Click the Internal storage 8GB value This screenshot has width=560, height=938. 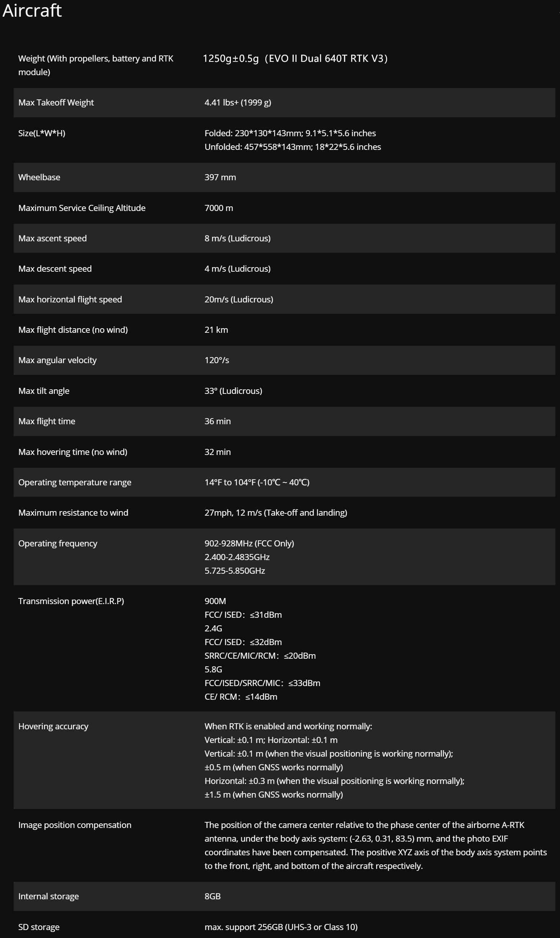[213, 896]
